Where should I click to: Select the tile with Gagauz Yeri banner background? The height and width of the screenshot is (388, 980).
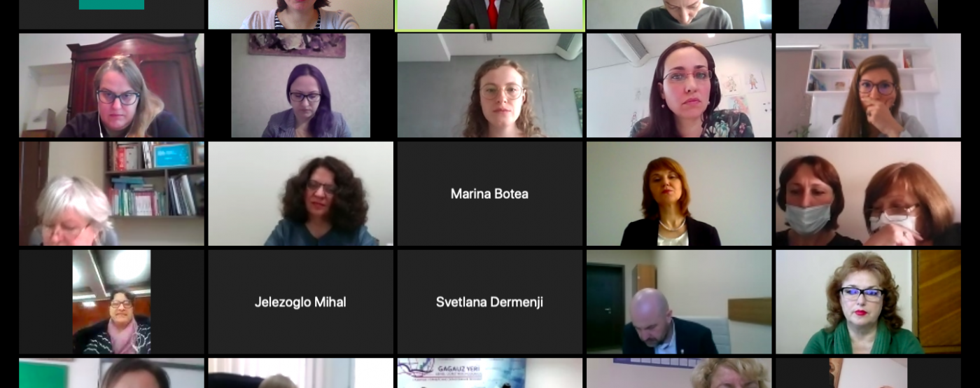tap(490, 373)
